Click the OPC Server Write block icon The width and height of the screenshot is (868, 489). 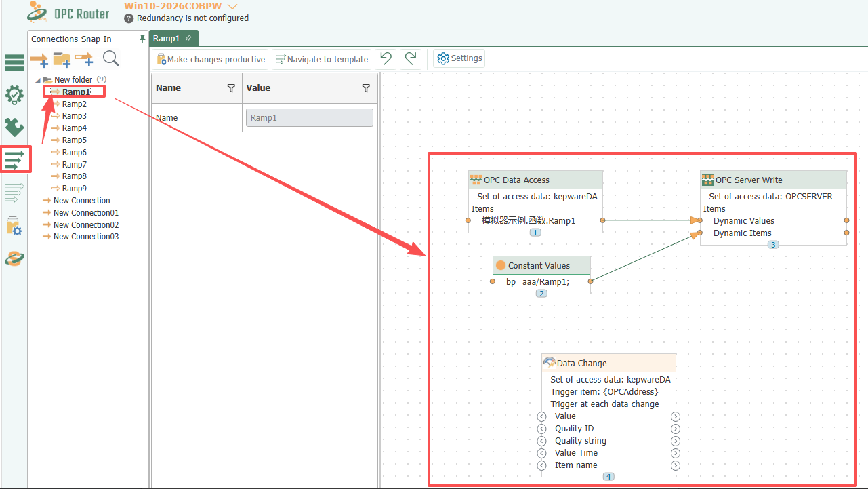click(x=707, y=180)
